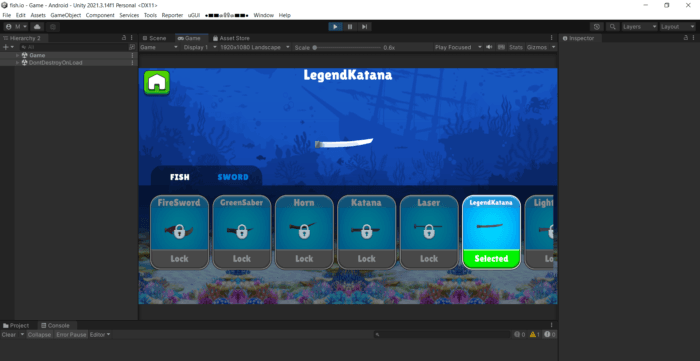Click the global search magnifier icon
Screen dimensions: 700x361
[612, 27]
